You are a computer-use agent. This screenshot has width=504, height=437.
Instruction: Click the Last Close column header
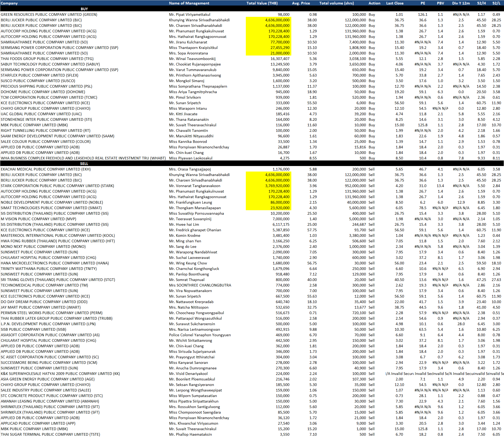tap(395, 3)
